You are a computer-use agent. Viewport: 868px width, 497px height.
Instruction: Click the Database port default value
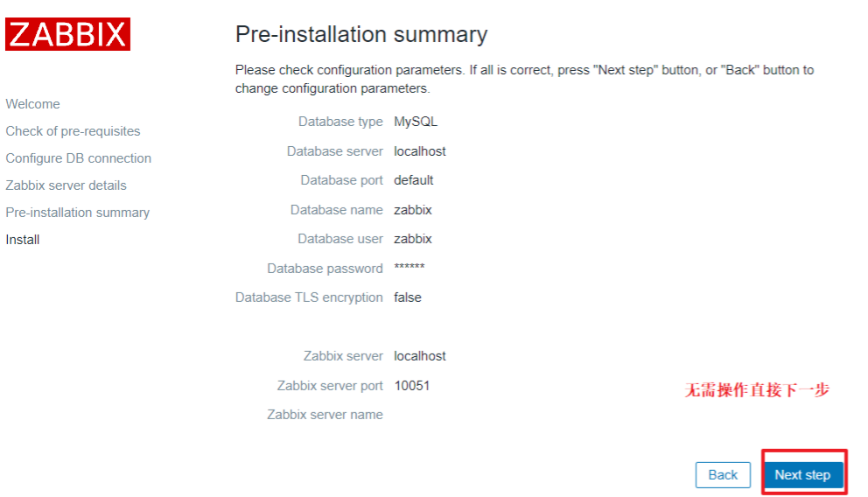414,180
